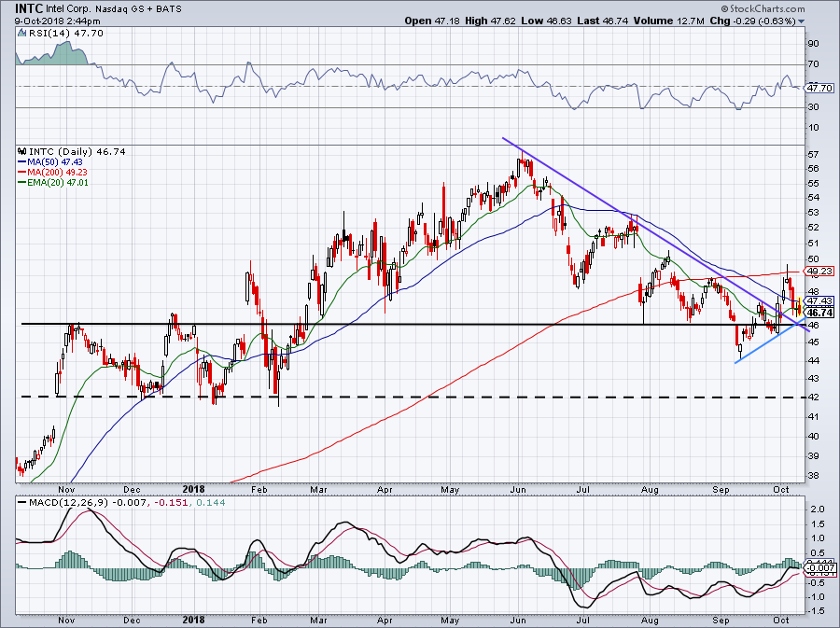Click the 2018 year label under price panel

point(193,489)
